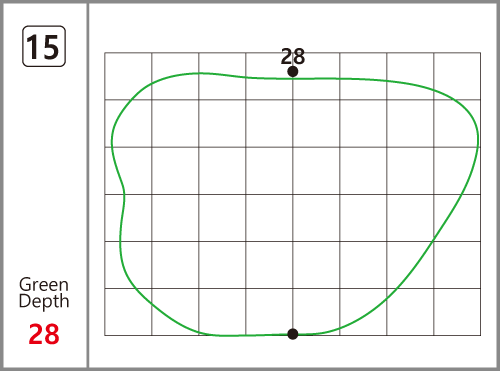Click the top-left grid cell
The height and width of the screenshot is (371, 500).
coord(128,76)
